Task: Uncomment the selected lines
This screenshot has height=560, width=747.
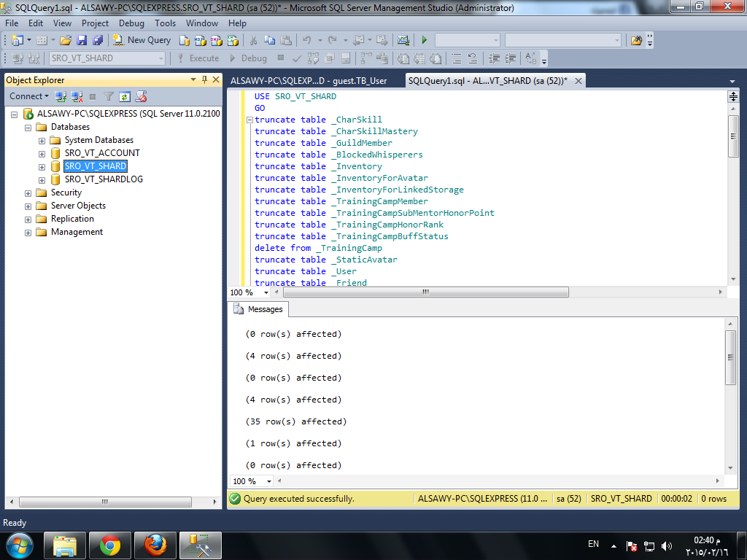Action: (x=473, y=58)
